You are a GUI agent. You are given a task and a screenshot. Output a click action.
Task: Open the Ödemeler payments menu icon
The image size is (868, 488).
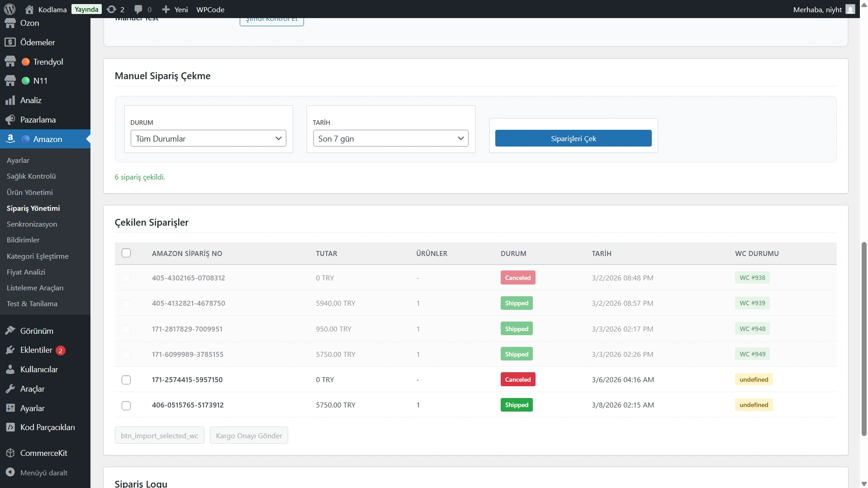(x=10, y=42)
